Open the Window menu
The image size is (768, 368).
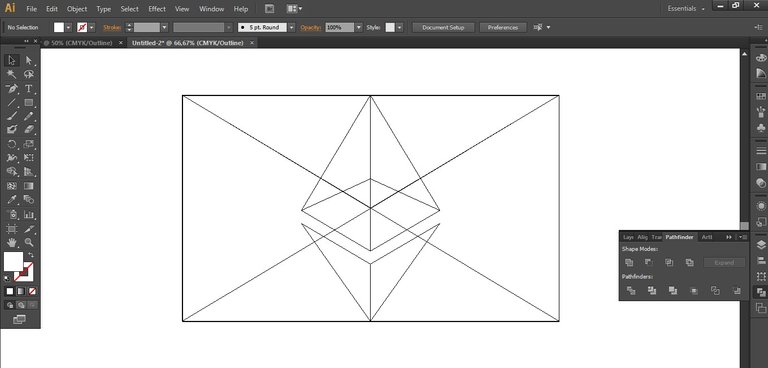pos(212,9)
